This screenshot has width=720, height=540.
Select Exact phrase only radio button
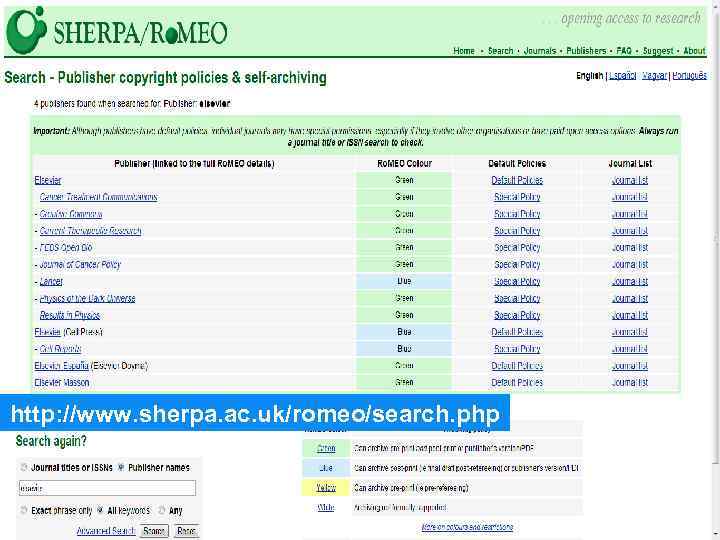tap(23, 511)
